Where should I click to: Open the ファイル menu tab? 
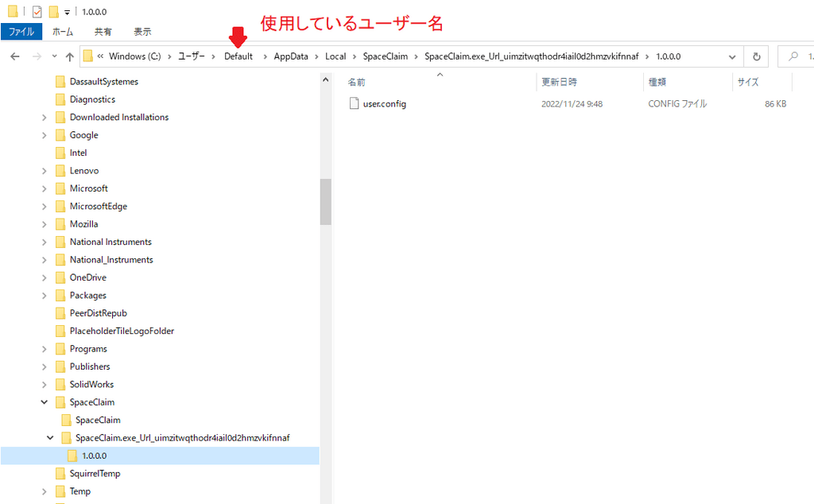tap(21, 32)
